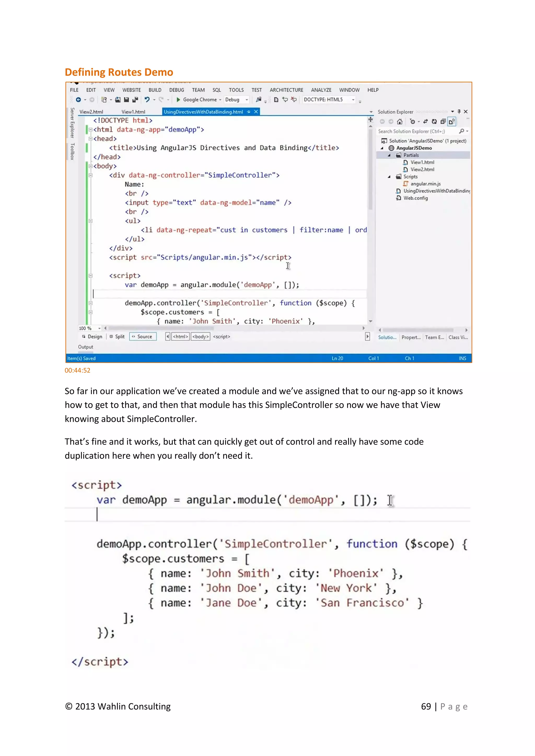
Task: Switch editor to Split view mode
Action: point(117,336)
